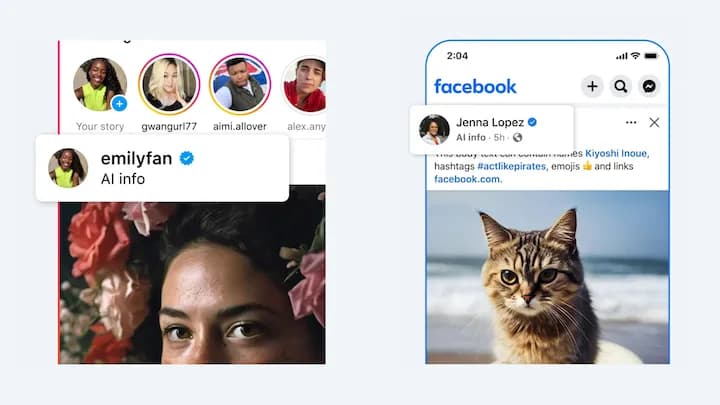View alex.any story circle
720x405 pixels.
click(304, 84)
